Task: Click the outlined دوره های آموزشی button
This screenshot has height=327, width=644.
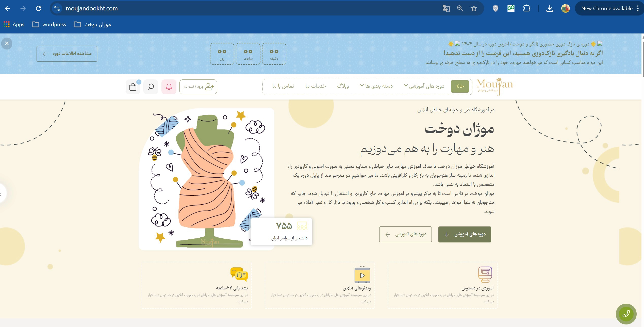Action: [405, 234]
